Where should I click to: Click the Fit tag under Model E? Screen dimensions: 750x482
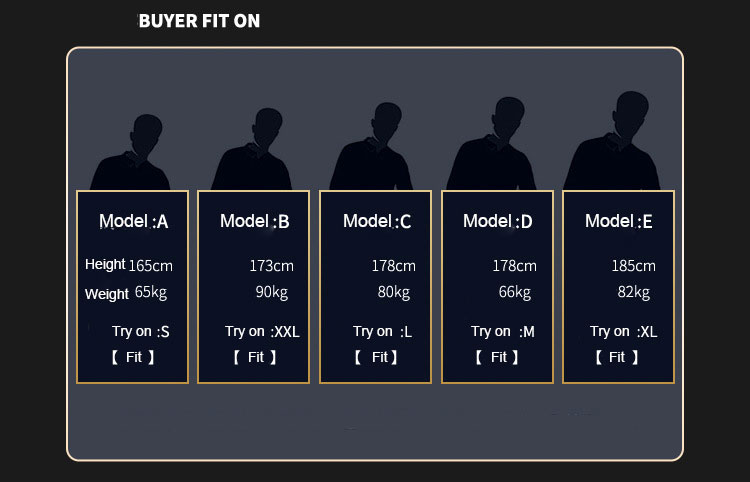pos(617,357)
